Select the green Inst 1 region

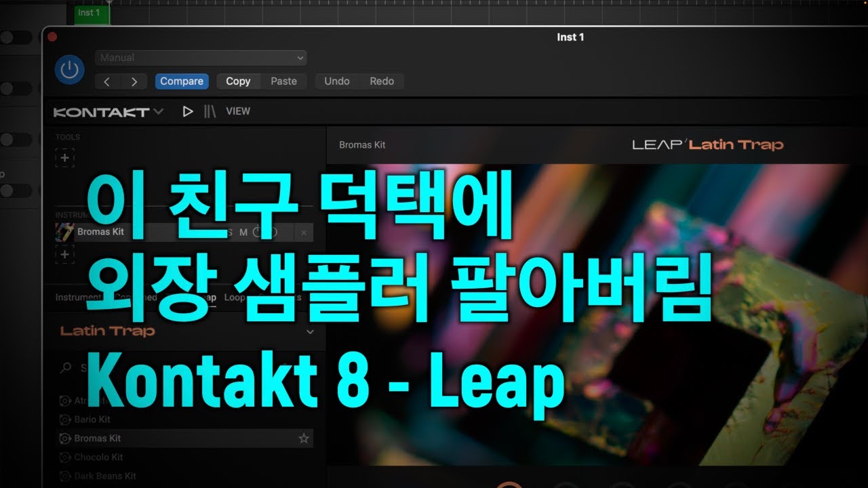(x=92, y=14)
